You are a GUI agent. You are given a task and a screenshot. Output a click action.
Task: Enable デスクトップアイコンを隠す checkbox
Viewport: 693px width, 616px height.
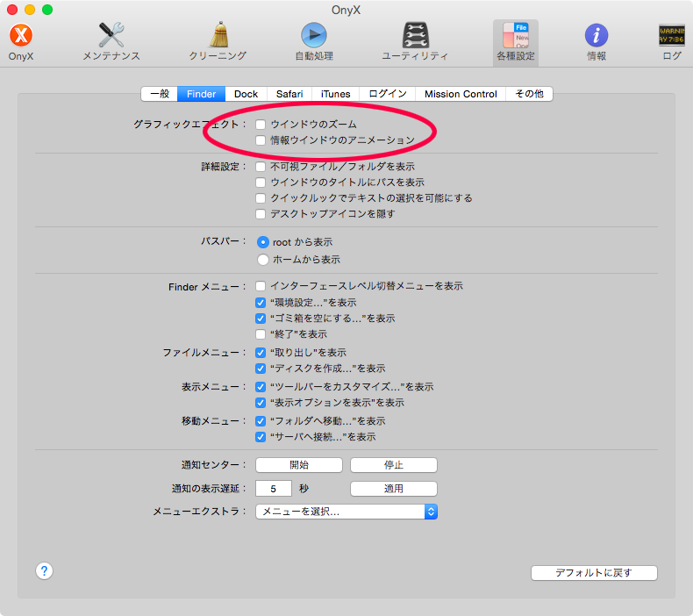[261, 214]
